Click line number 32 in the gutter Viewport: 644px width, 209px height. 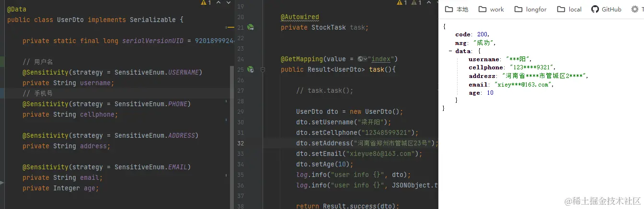coord(241,143)
